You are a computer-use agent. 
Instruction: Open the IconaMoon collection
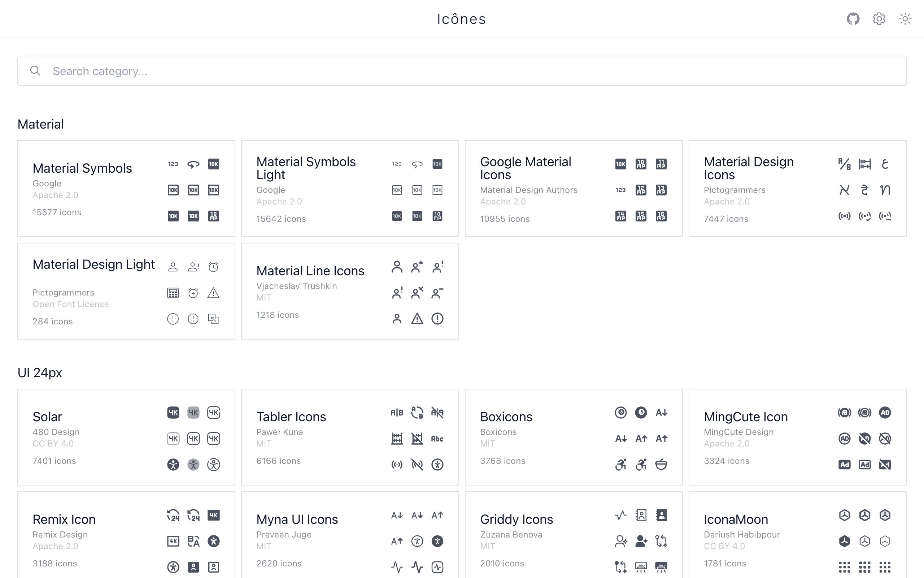pos(798,535)
